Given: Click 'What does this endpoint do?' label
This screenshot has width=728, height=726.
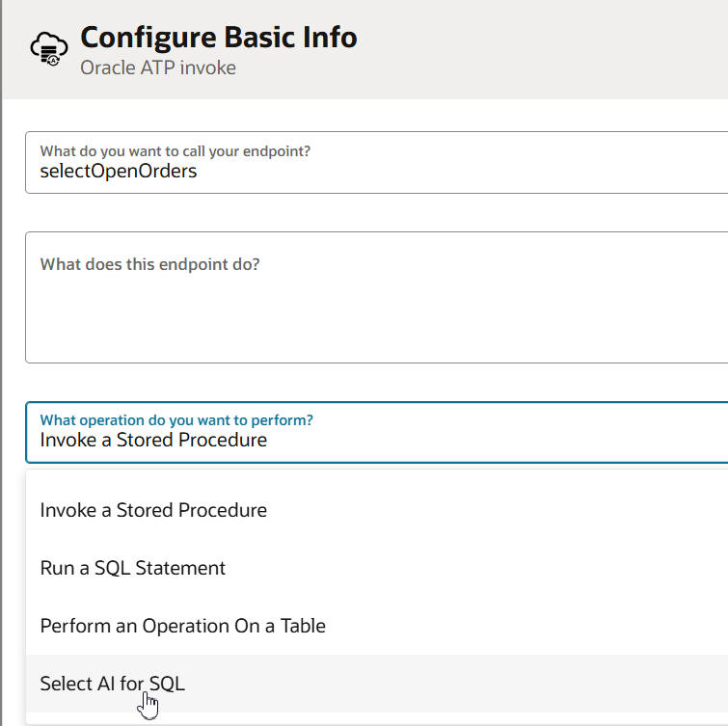Looking at the screenshot, I should click(149, 264).
